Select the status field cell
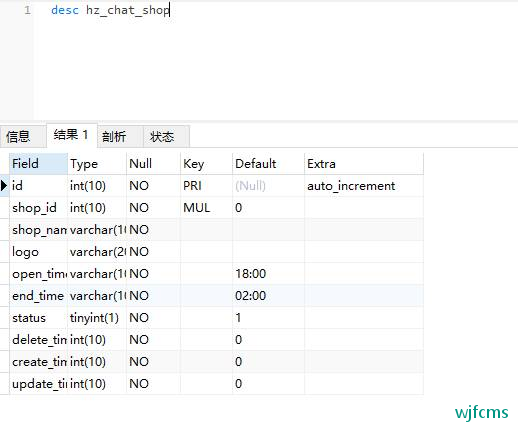518x432 pixels. tap(38, 318)
